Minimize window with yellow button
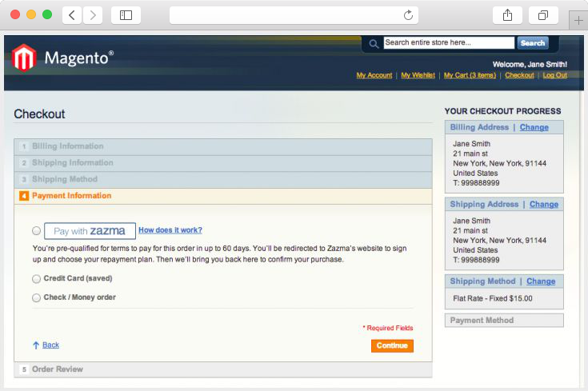This screenshot has height=391, width=588. [x=31, y=14]
